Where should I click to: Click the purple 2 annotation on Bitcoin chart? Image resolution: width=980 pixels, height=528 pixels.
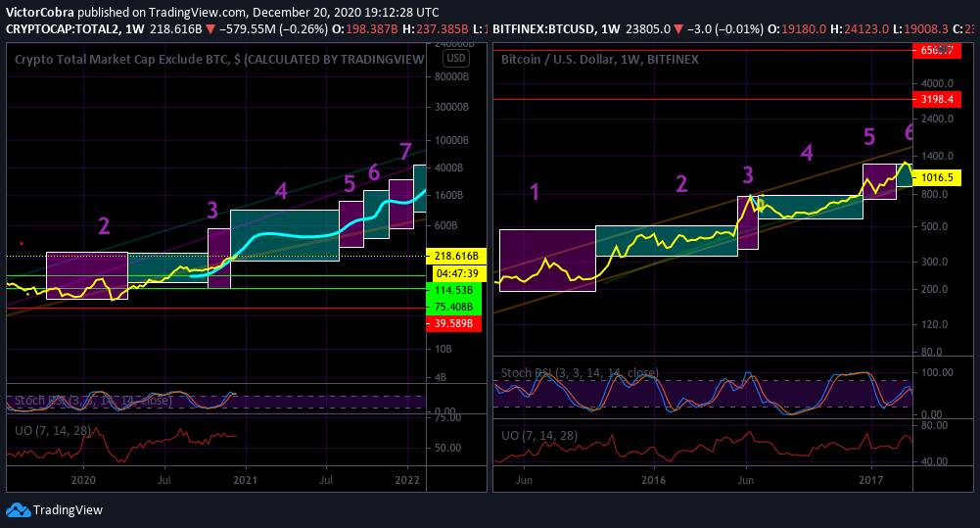[x=681, y=184]
